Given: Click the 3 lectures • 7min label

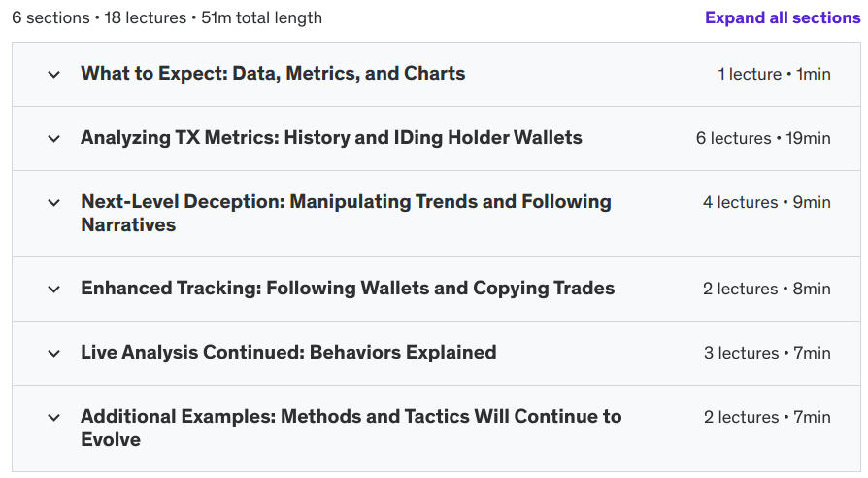Looking at the screenshot, I should pyautogui.click(x=766, y=353).
